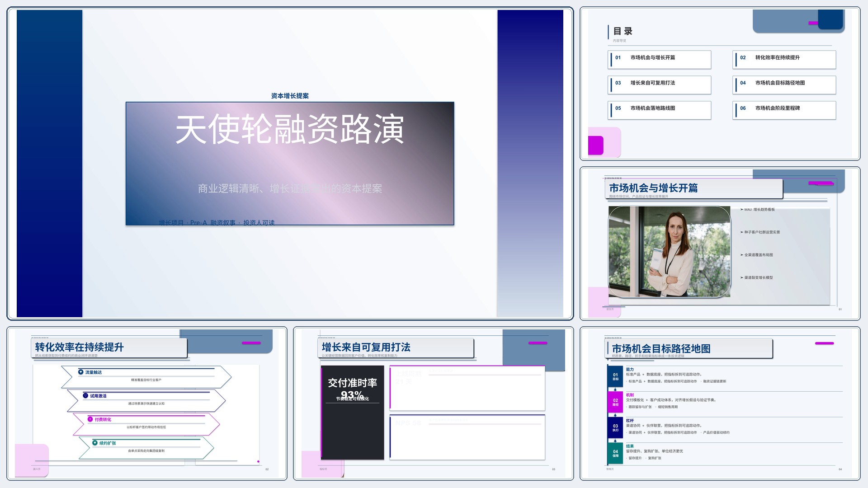Click the text 精准覆盖目标行业客户
This screenshot has height=488, width=868.
(x=146, y=380)
